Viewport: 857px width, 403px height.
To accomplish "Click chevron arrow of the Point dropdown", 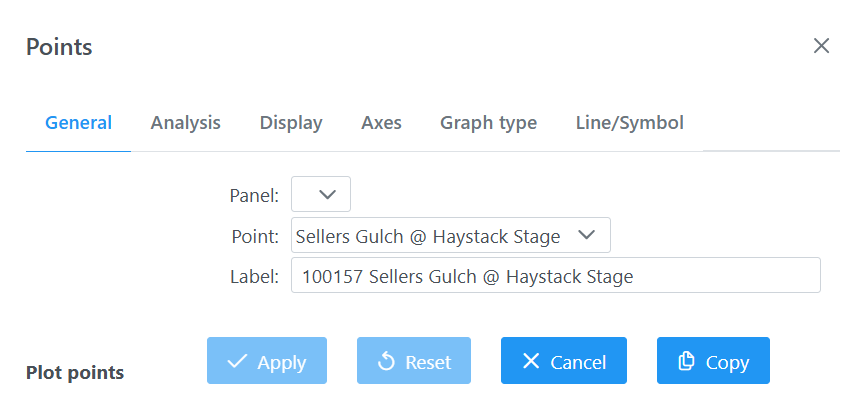I will [x=586, y=235].
